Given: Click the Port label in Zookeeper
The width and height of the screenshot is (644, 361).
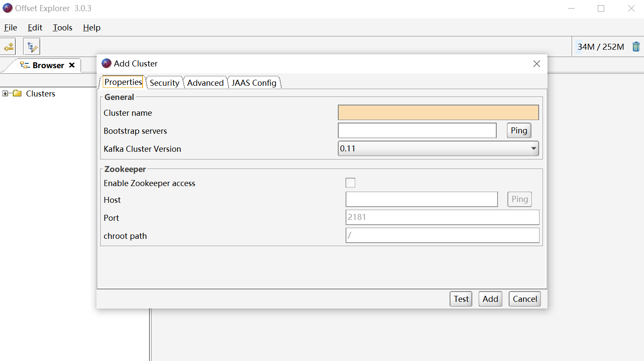Looking at the screenshot, I should [x=111, y=218].
